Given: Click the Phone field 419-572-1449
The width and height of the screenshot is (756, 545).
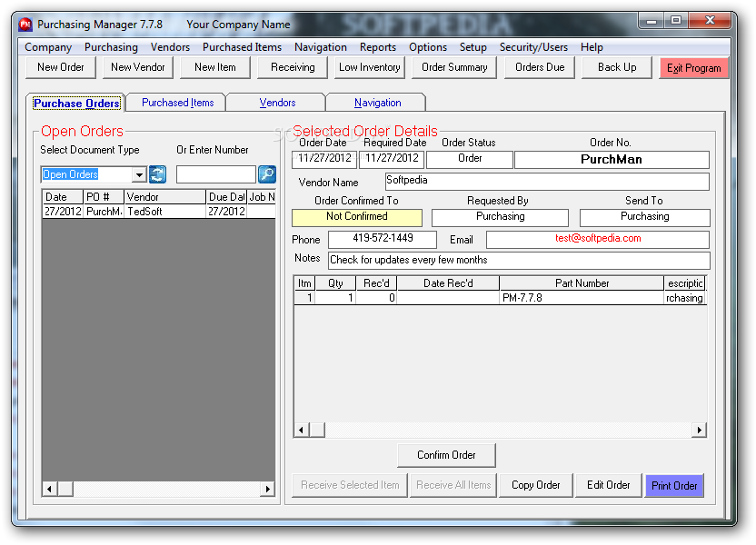Looking at the screenshot, I should [383, 239].
